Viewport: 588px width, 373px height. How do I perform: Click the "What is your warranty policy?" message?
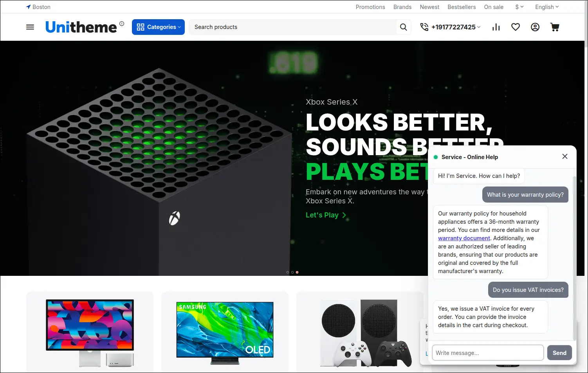pyautogui.click(x=525, y=195)
